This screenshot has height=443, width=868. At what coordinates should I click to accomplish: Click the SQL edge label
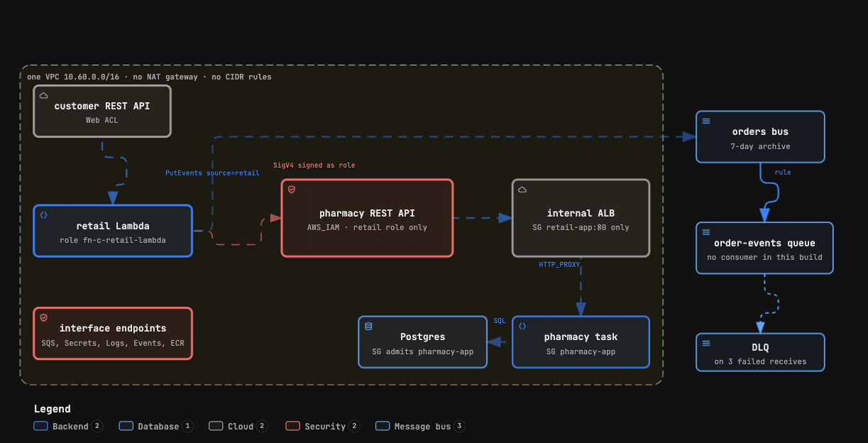(500, 321)
